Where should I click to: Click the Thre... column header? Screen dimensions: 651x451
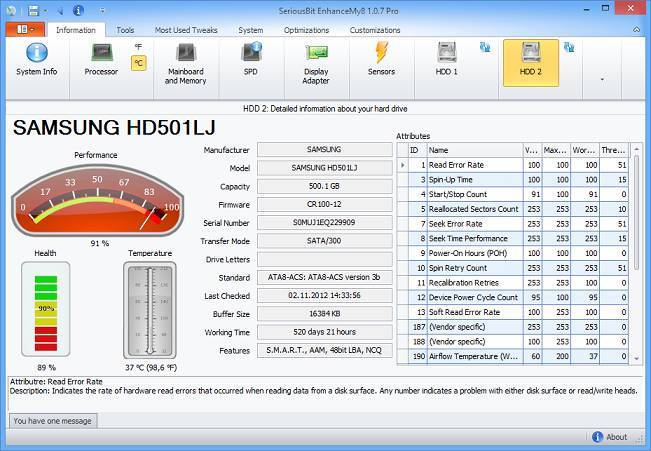coord(614,150)
